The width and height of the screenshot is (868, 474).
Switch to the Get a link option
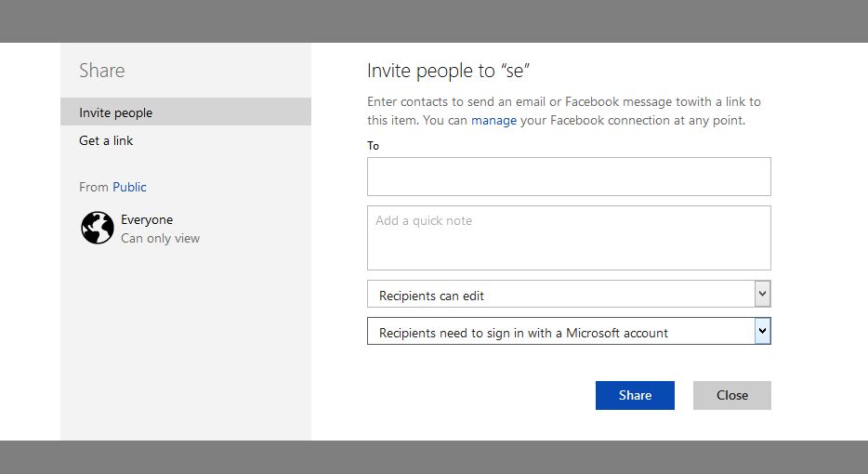pyautogui.click(x=106, y=140)
